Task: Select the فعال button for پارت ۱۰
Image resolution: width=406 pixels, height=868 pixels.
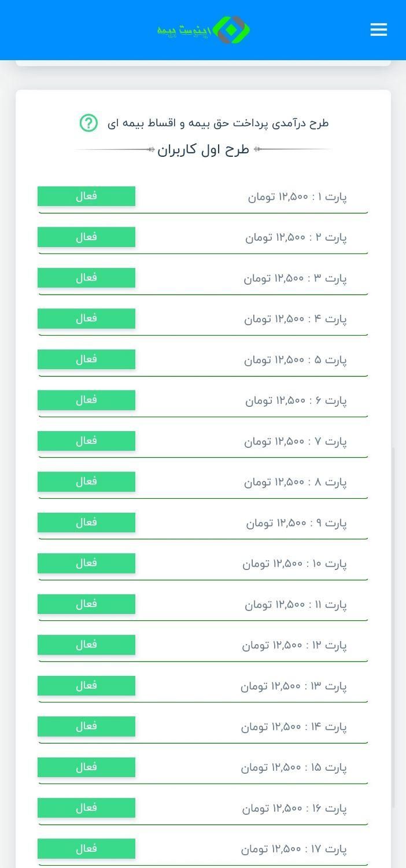Action: click(86, 563)
